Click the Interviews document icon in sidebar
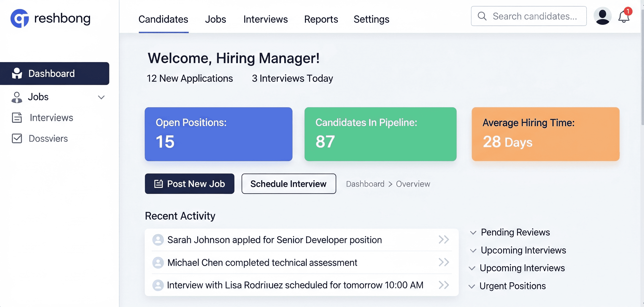 (x=17, y=118)
